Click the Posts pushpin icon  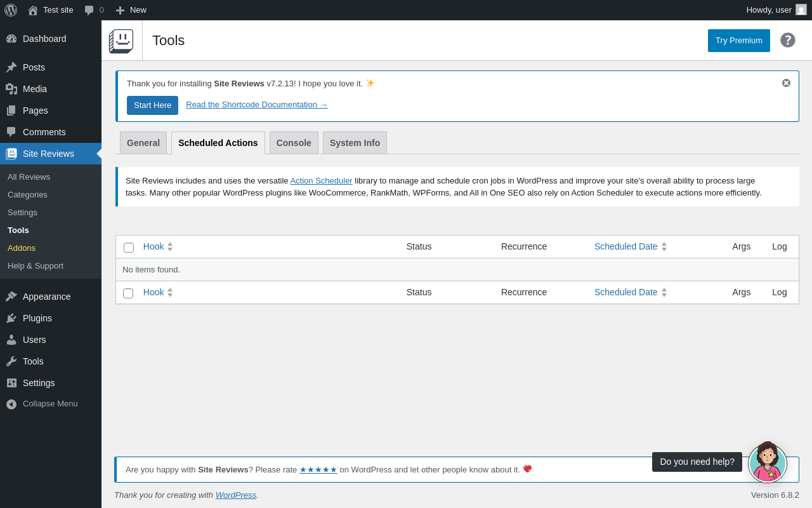11,67
